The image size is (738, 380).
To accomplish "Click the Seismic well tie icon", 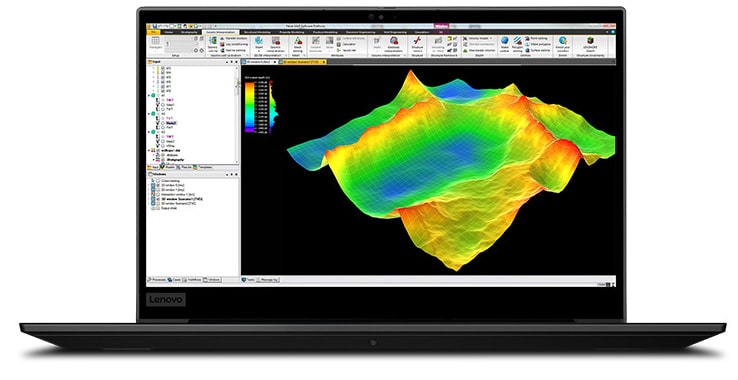I will pyautogui.click(x=213, y=40).
